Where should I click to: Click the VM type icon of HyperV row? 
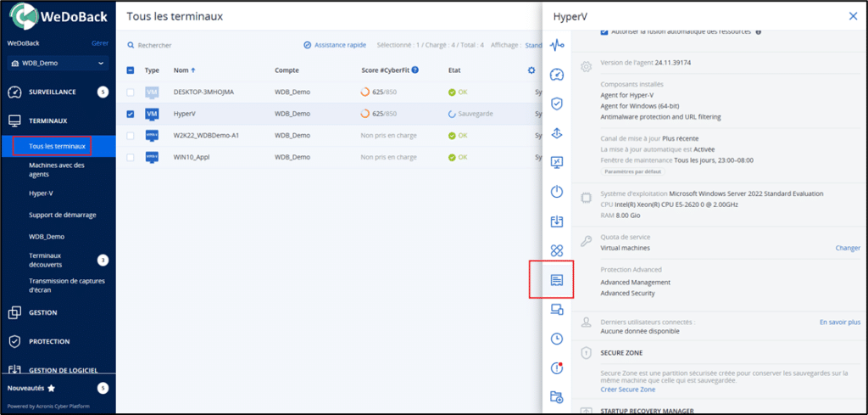[x=152, y=114]
